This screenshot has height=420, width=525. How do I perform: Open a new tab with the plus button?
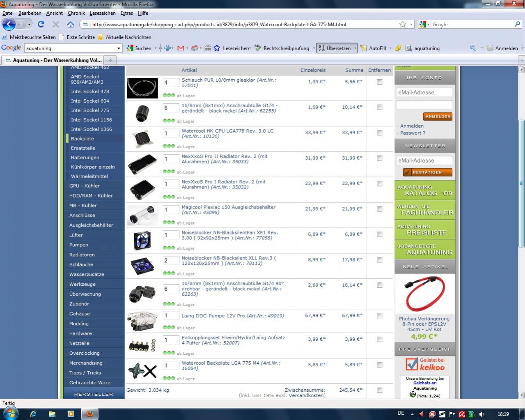[110, 60]
